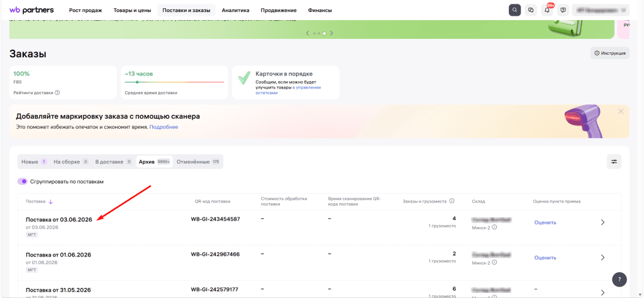Expand the Поставка от 01.06.2026 row chevron
This screenshot has width=644, height=298.
[602, 258]
